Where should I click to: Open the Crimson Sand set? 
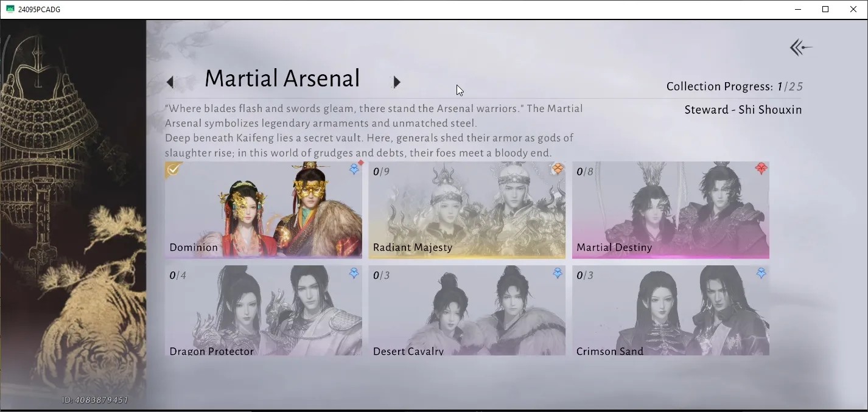[x=670, y=310]
